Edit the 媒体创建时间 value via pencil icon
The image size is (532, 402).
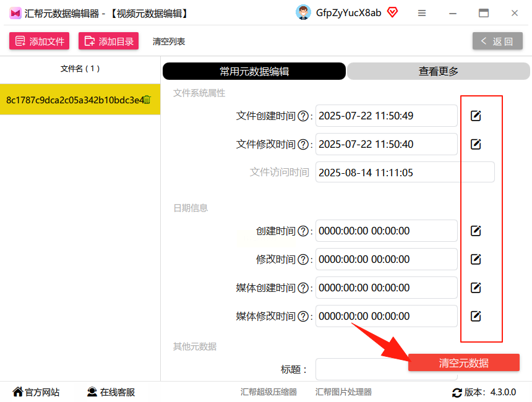476,288
